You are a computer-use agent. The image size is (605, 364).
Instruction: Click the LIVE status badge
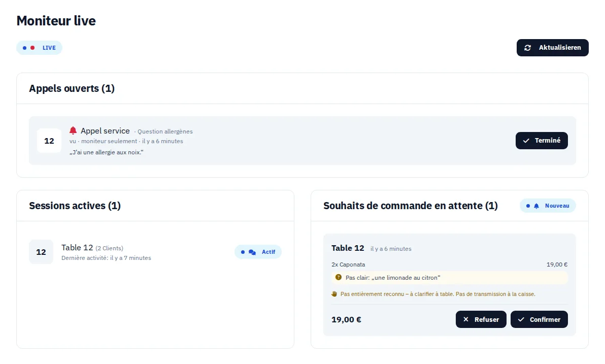point(39,48)
